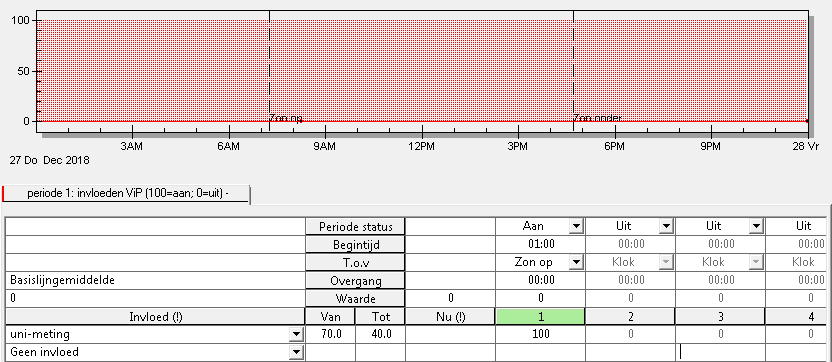
Task: Click the Van value field 70.0
Action: click(330, 334)
